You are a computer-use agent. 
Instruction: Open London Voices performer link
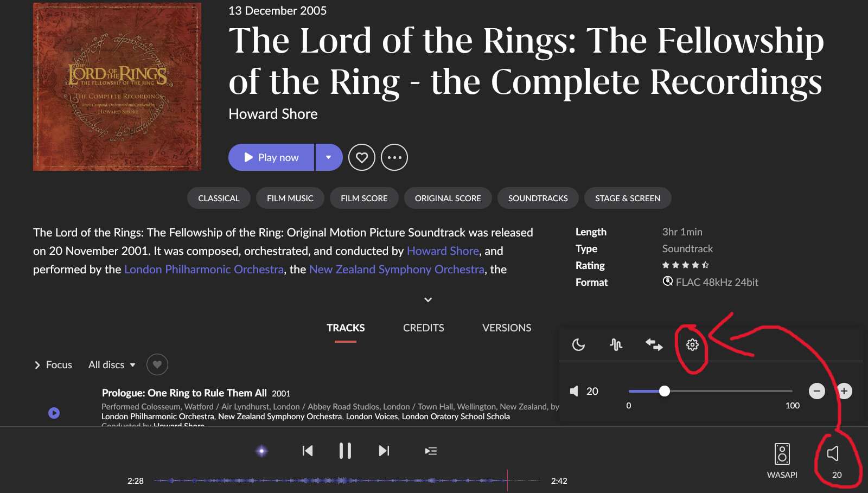pyautogui.click(x=372, y=417)
